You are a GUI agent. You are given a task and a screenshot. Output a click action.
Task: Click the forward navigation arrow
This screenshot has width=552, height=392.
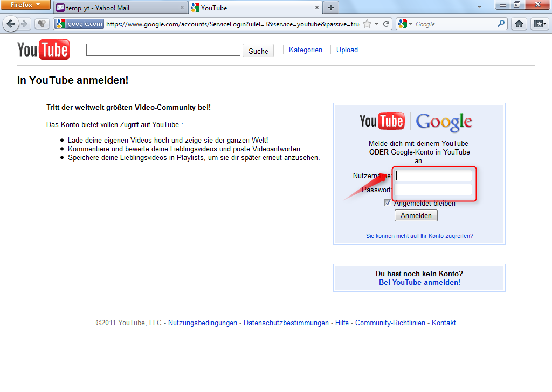tap(25, 24)
